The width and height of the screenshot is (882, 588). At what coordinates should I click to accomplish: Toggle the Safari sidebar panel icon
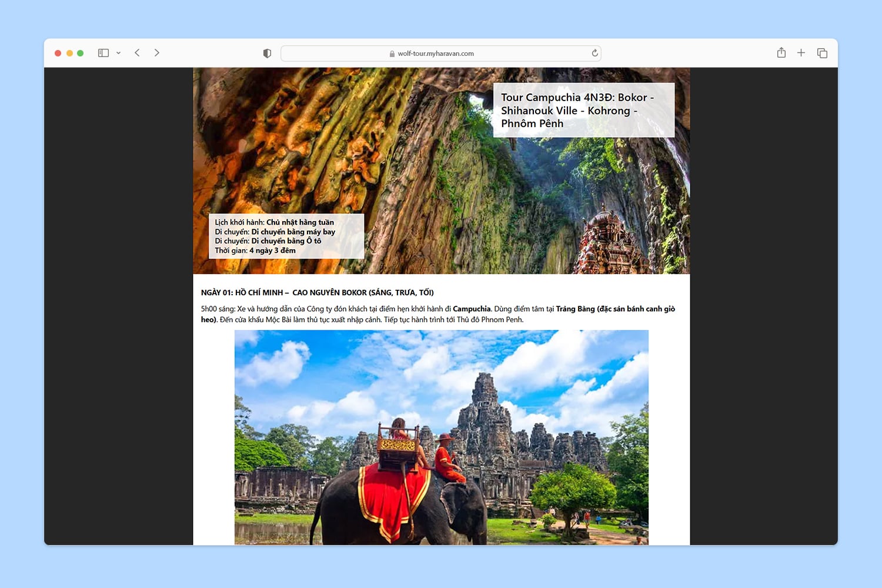[x=103, y=53]
